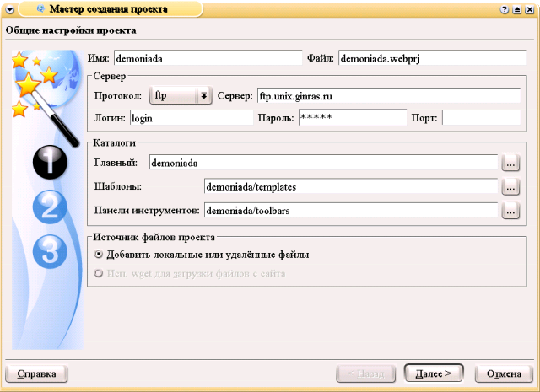Click the window menu arrow in title bar

[x=9, y=9]
